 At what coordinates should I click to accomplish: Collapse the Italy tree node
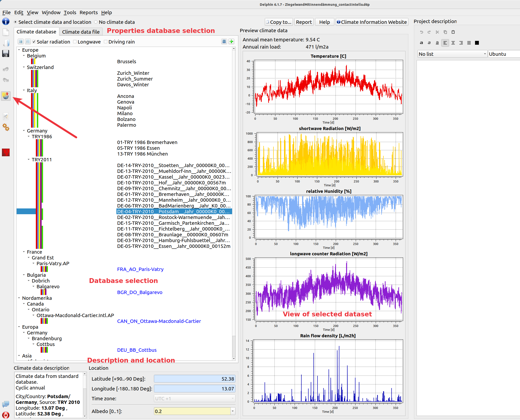pyautogui.click(x=24, y=90)
